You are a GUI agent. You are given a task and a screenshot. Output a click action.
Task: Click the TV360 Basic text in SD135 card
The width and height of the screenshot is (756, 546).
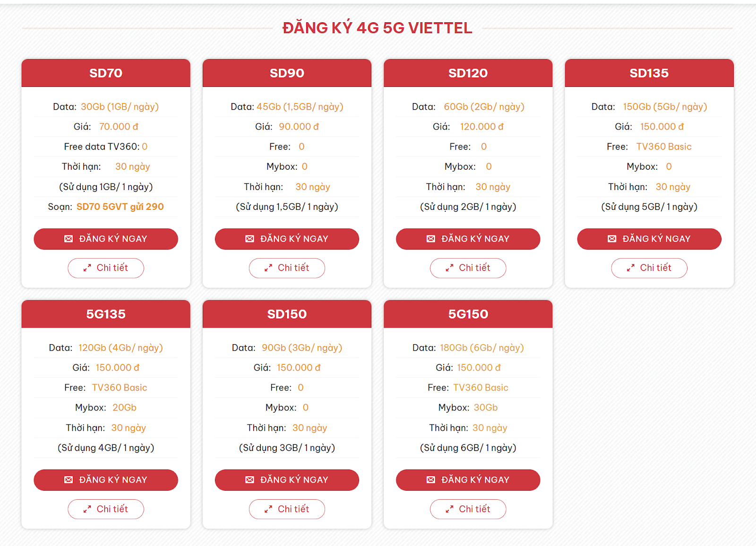point(663,147)
